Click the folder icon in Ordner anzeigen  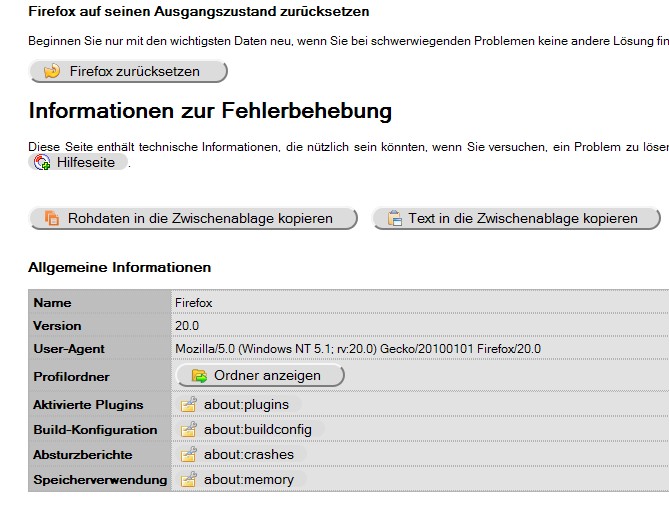(199, 376)
